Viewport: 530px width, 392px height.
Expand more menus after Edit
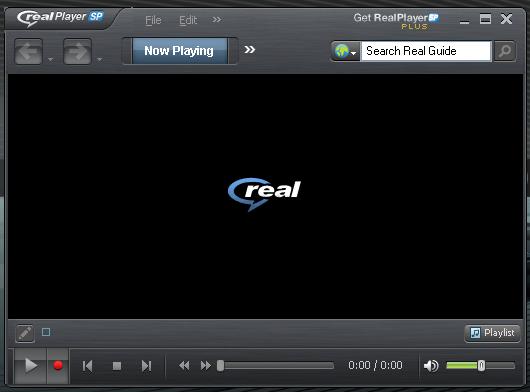(x=217, y=20)
